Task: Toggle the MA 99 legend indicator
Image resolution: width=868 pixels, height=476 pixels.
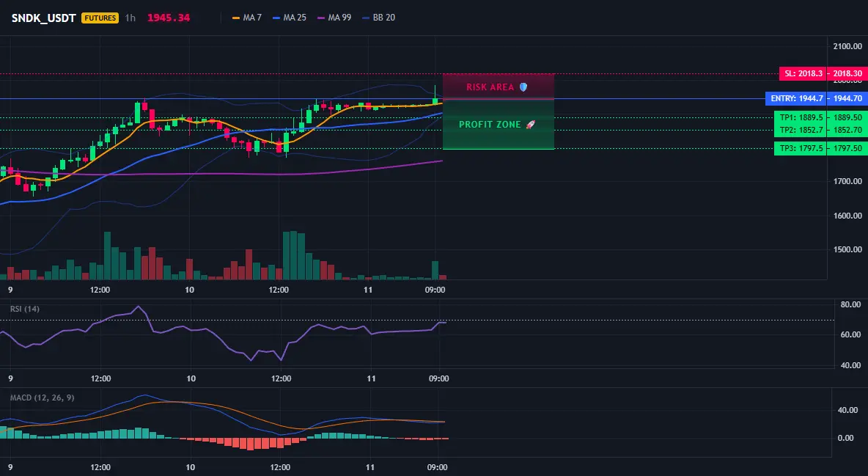Action: pyautogui.click(x=334, y=18)
